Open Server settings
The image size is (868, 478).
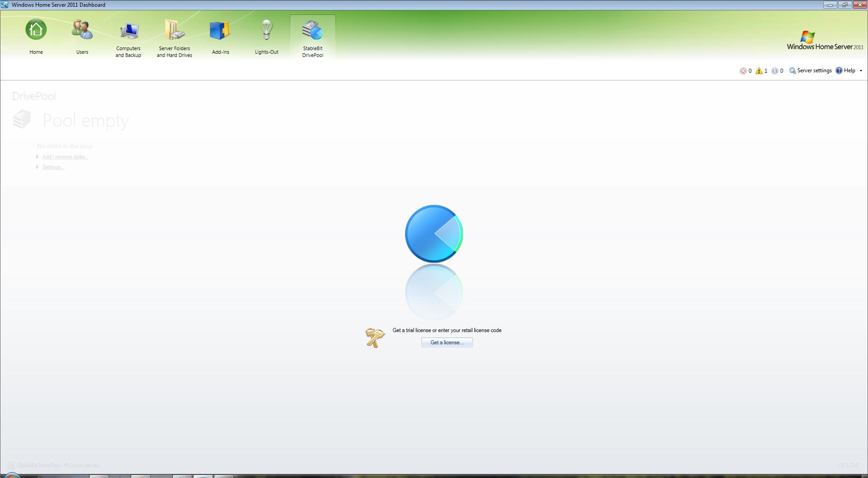pyautogui.click(x=811, y=70)
